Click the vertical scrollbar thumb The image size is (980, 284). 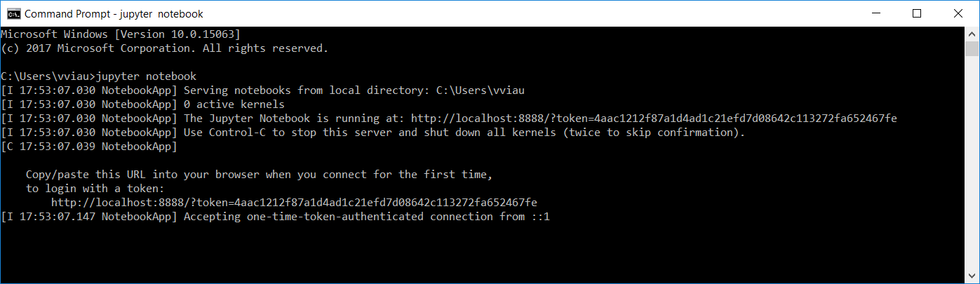tap(972, 48)
